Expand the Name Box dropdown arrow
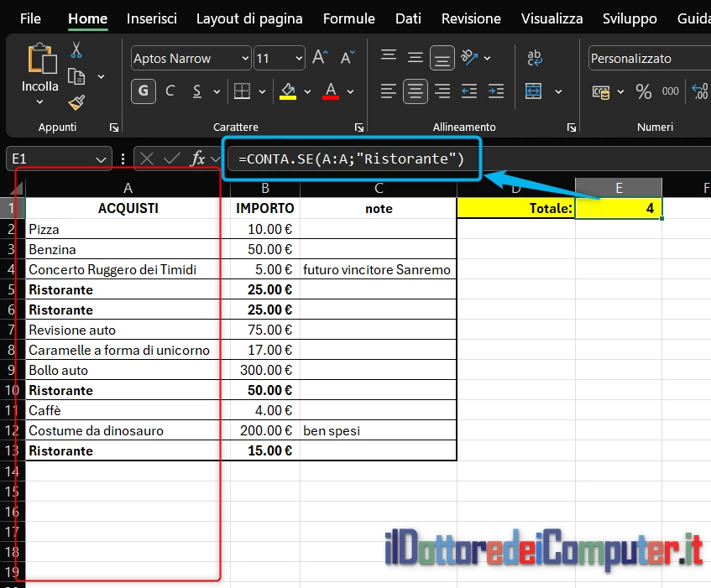Viewport: 711px width, 588px height. pos(101,159)
